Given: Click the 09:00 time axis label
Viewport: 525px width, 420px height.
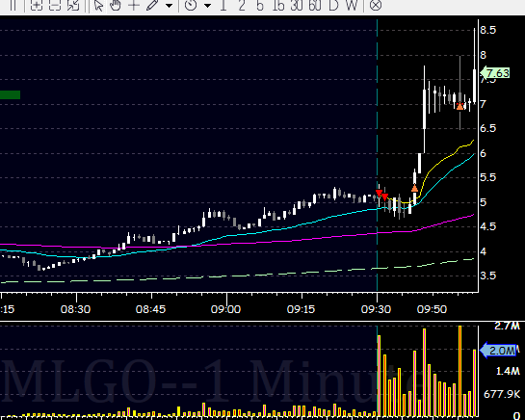Looking at the screenshot, I should (225, 309).
